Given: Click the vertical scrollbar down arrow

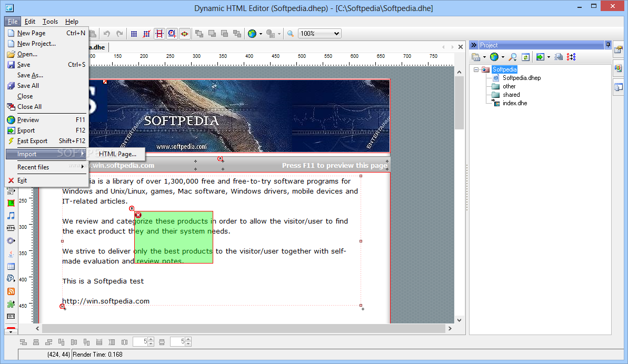Looking at the screenshot, I should (460, 320).
